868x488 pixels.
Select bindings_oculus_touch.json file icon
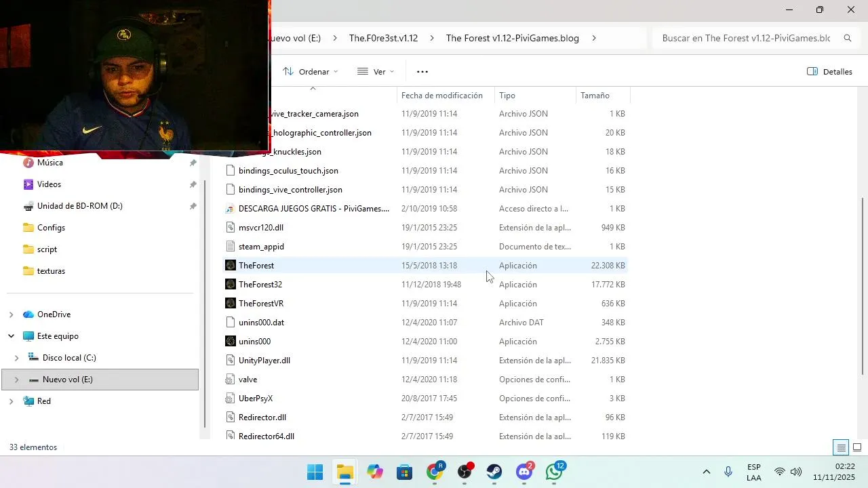click(231, 171)
